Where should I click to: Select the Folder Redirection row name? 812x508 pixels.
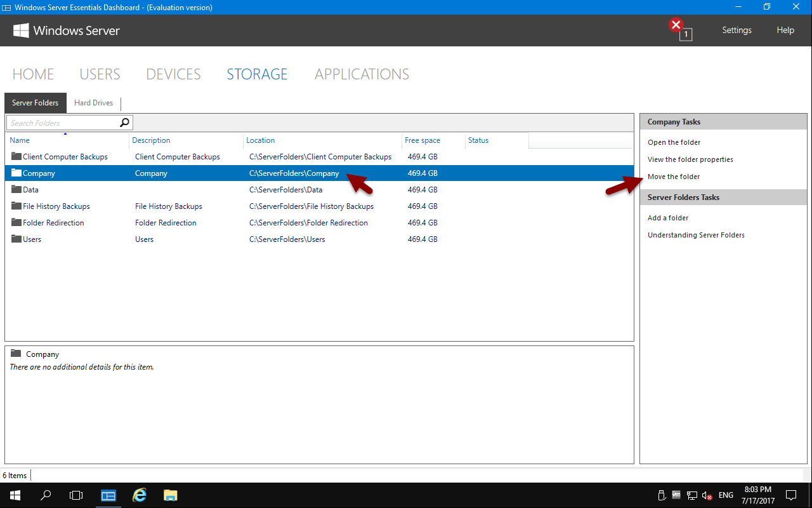(53, 223)
